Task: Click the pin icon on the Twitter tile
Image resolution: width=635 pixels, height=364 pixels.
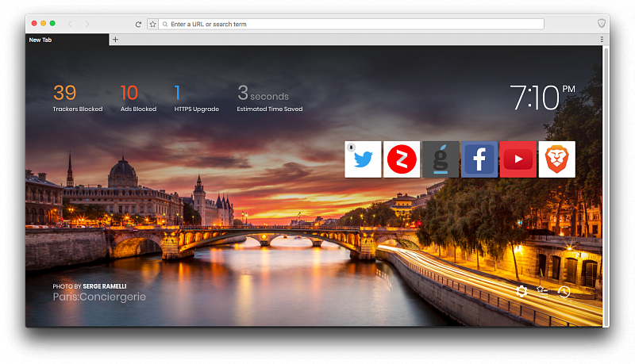Action: tap(351, 148)
